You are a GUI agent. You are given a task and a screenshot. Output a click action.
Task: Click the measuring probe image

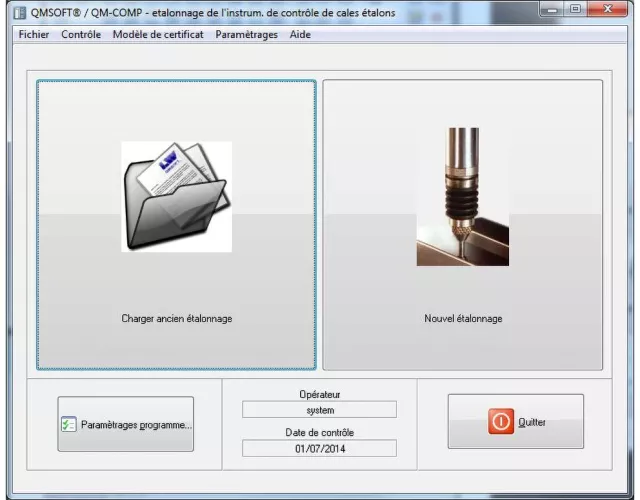coord(463,197)
